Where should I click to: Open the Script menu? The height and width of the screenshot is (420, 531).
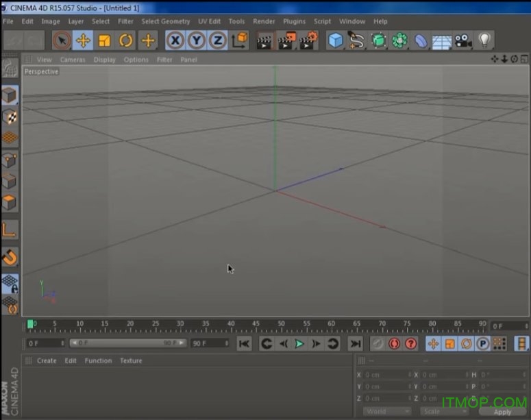click(x=322, y=21)
